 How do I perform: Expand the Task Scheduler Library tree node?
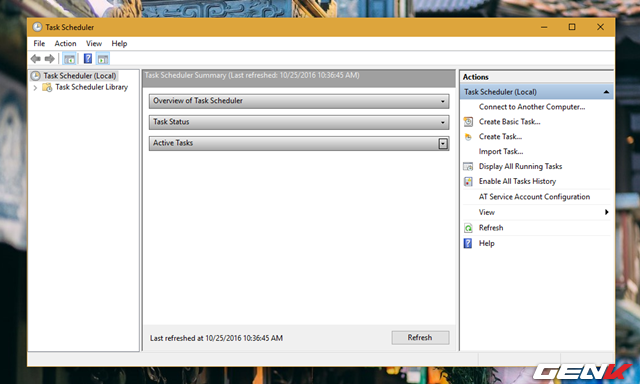tap(36, 87)
